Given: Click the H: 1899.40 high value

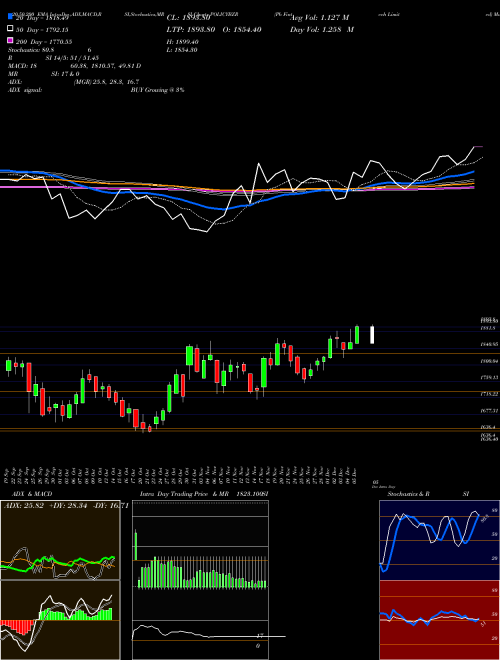Looking at the screenshot, I should (183, 42).
